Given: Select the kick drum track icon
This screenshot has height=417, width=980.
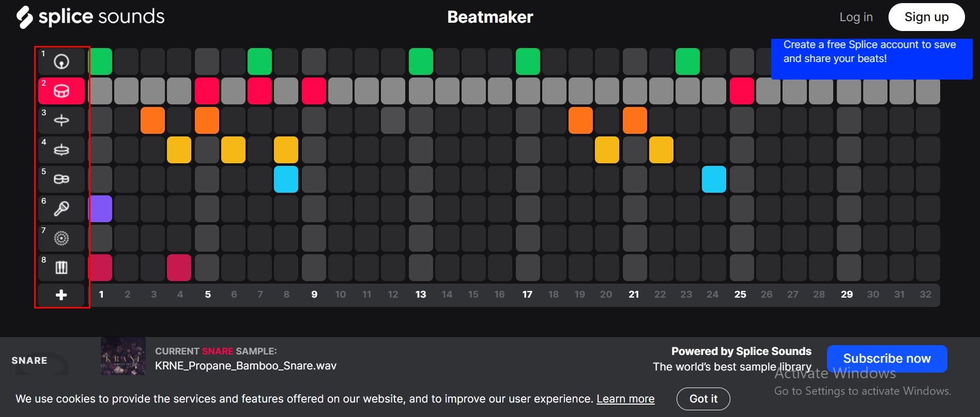Looking at the screenshot, I should [62, 61].
